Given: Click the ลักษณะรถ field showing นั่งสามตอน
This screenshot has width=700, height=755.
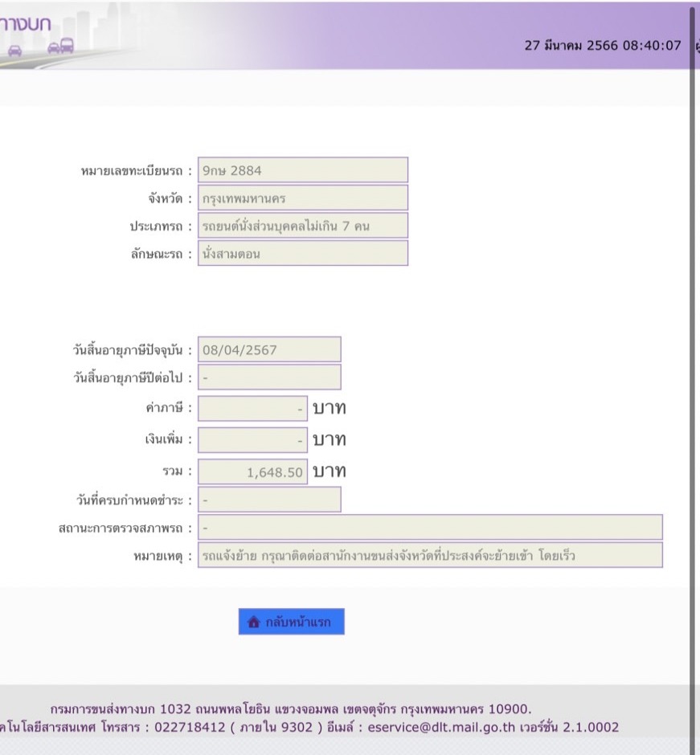Looking at the screenshot, I should [303, 253].
